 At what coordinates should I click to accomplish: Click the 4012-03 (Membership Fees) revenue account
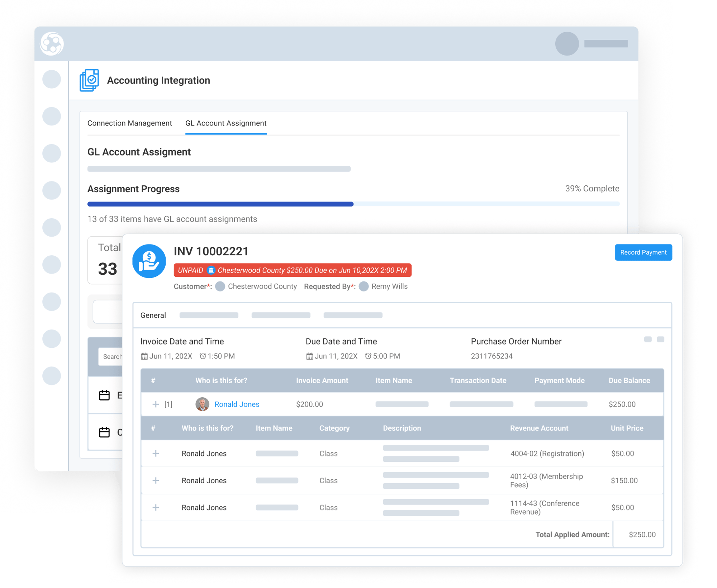(547, 480)
